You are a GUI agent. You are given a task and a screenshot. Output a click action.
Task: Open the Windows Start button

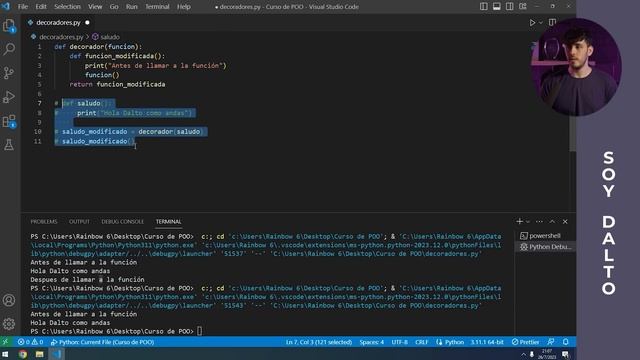(x=5, y=354)
